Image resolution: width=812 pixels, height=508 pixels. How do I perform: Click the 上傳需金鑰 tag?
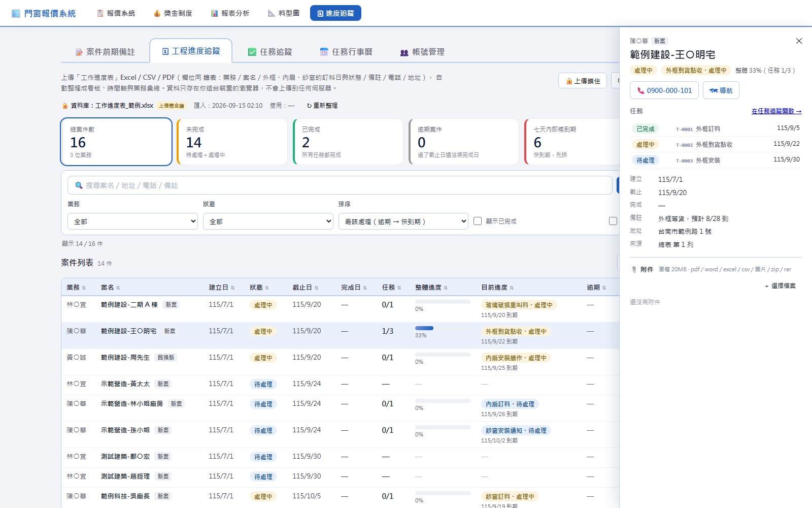coord(172,106)
